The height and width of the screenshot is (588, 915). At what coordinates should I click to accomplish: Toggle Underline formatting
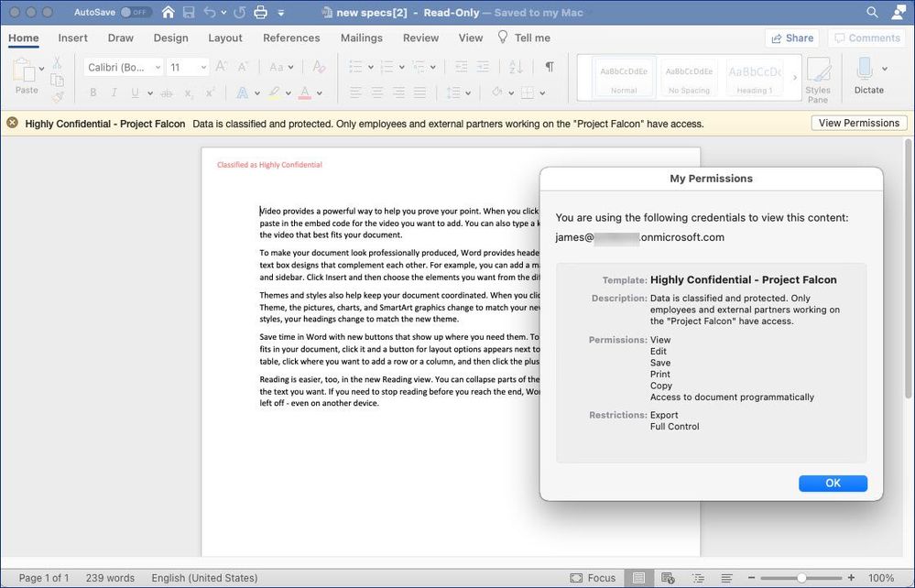[x=136, y=93]
